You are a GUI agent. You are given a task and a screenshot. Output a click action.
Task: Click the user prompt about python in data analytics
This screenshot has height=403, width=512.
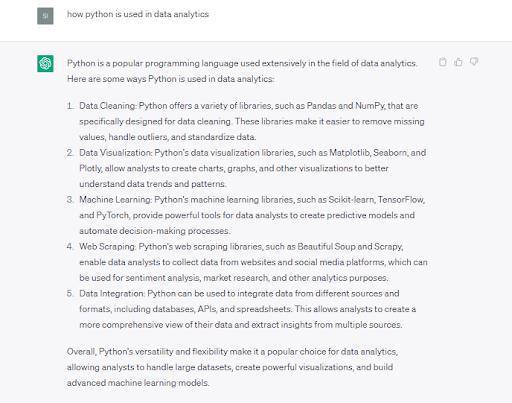tap(138, 14)
